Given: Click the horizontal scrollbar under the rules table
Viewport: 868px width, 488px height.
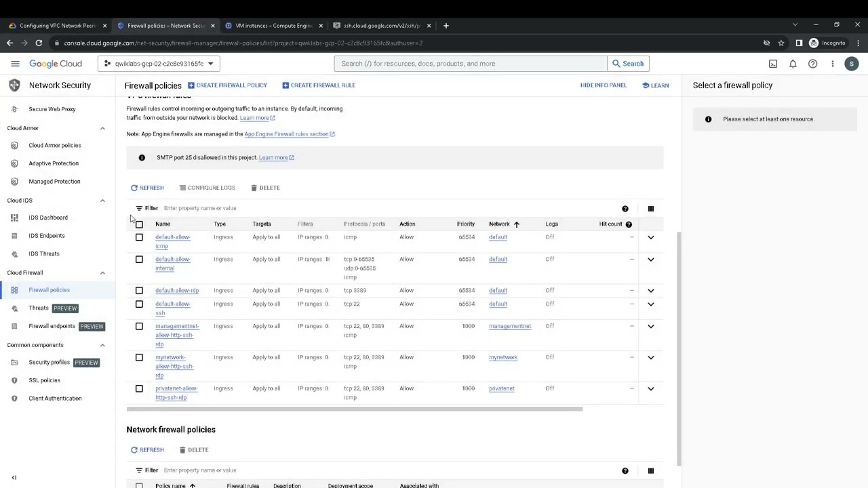Looking at the screenshot, I should (354, 409).
